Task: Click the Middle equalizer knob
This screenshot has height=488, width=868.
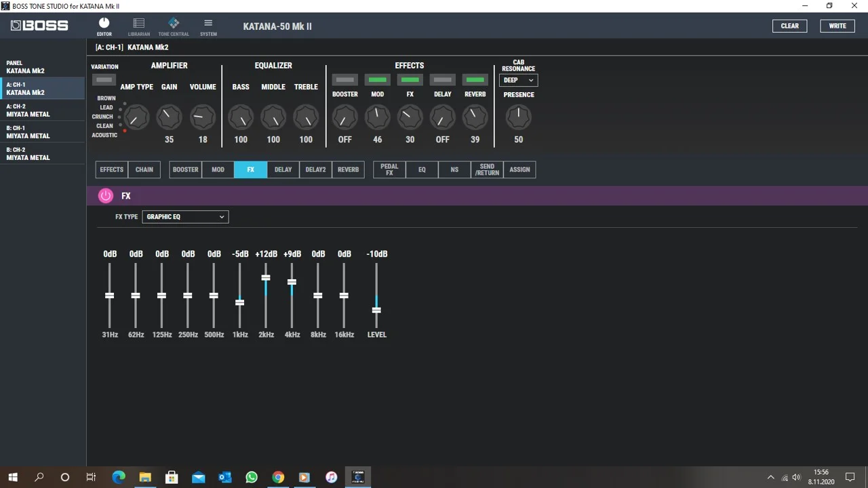Action: coord(273,117)
